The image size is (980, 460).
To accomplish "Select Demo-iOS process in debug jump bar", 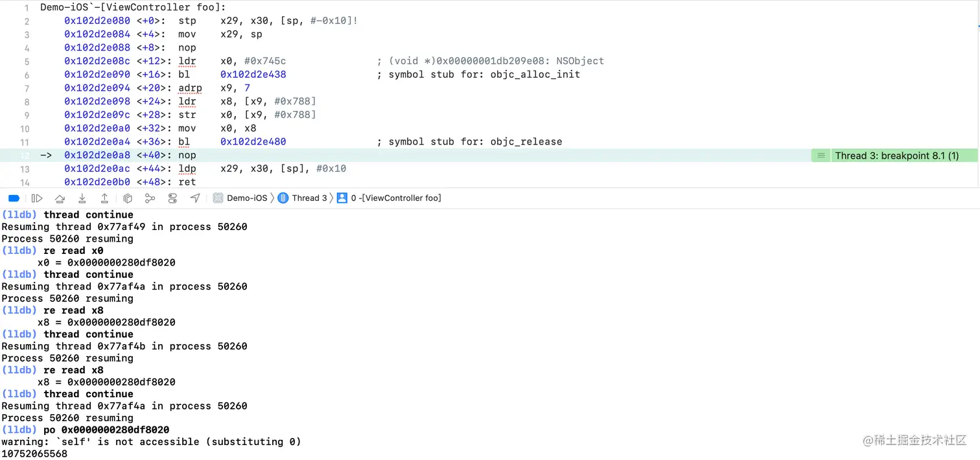I will pos(240,198).
